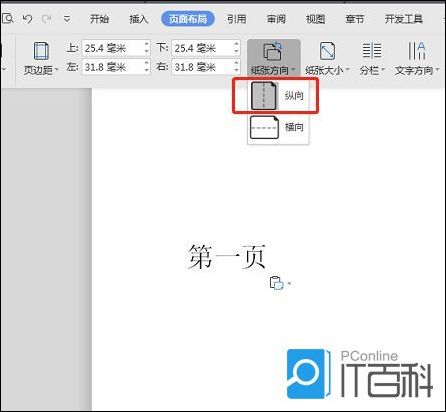Click the 分栏 columns icon
446x412 pixels.
371,51
